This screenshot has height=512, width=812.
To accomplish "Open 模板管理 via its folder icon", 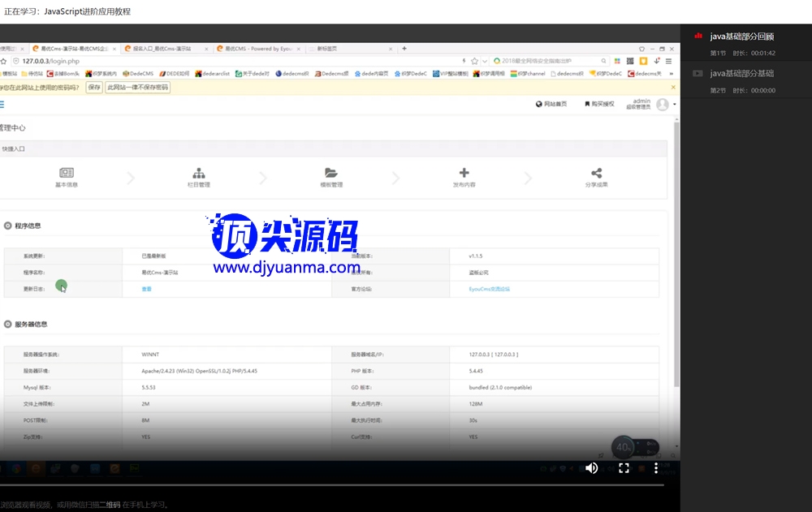I will tap(331, 174).
